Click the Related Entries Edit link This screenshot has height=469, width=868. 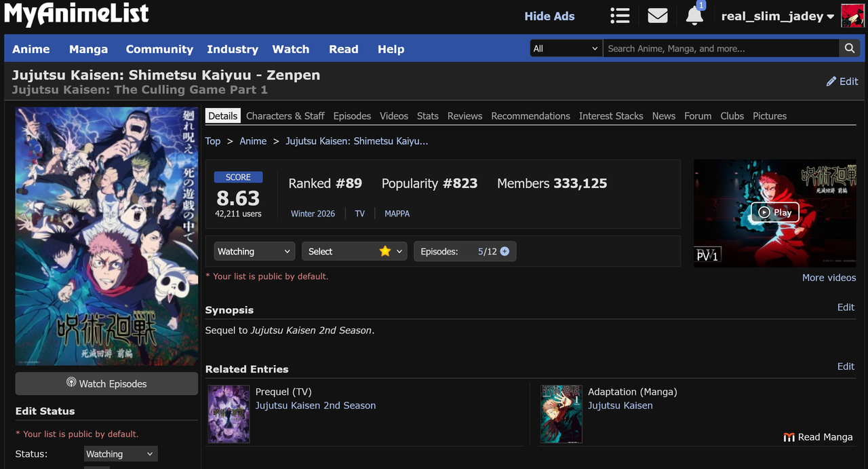(x=846, y=367)
